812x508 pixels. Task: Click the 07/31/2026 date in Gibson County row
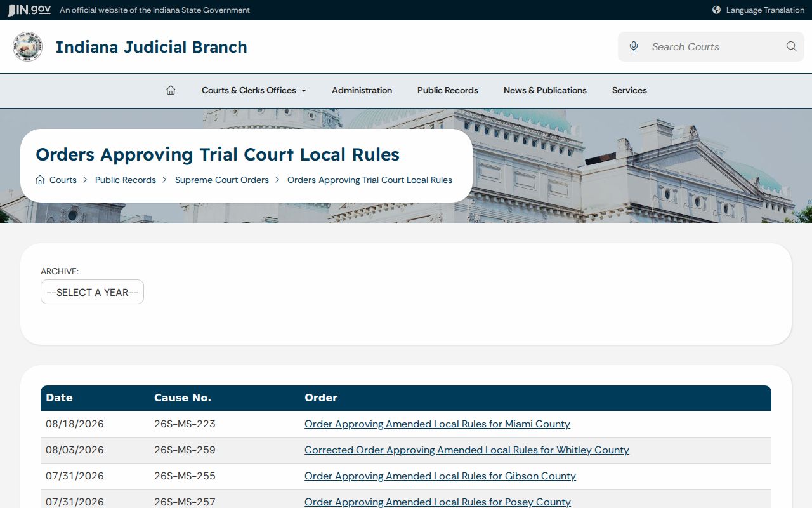pos(75,476)
